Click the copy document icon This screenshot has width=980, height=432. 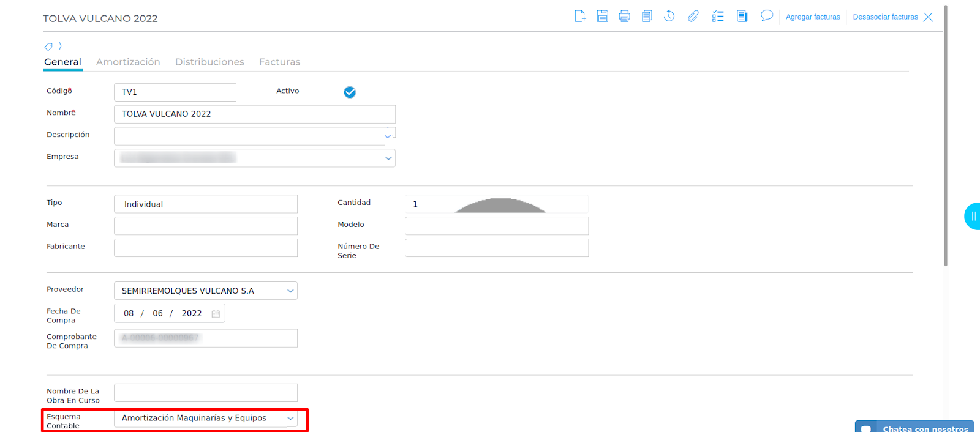647,17
